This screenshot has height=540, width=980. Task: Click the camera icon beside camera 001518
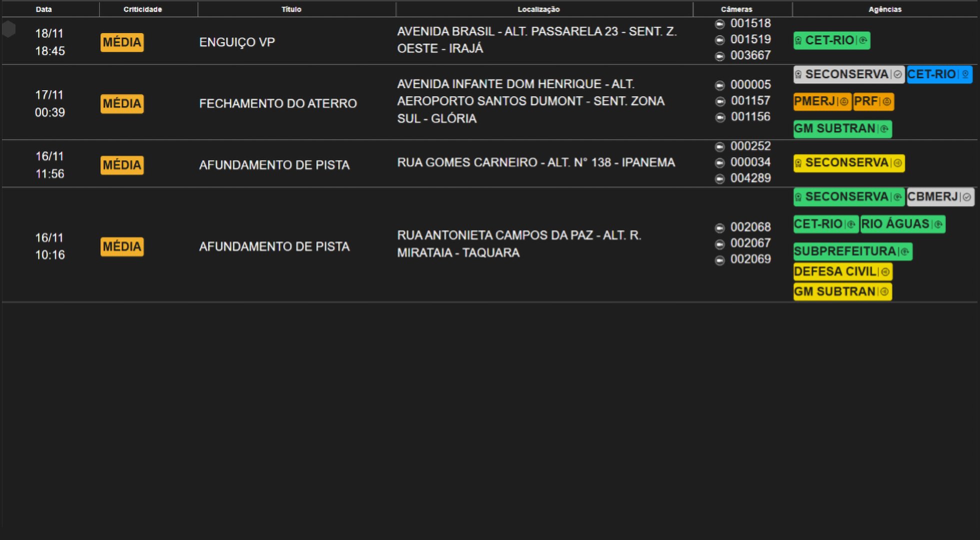[x=720, y=23]
